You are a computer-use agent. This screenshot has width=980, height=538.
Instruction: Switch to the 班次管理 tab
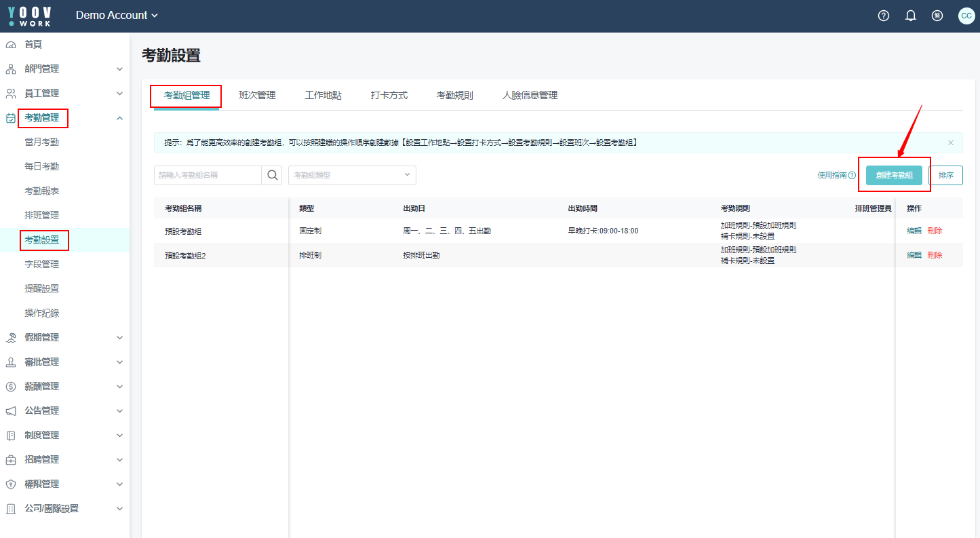(257, 96)
